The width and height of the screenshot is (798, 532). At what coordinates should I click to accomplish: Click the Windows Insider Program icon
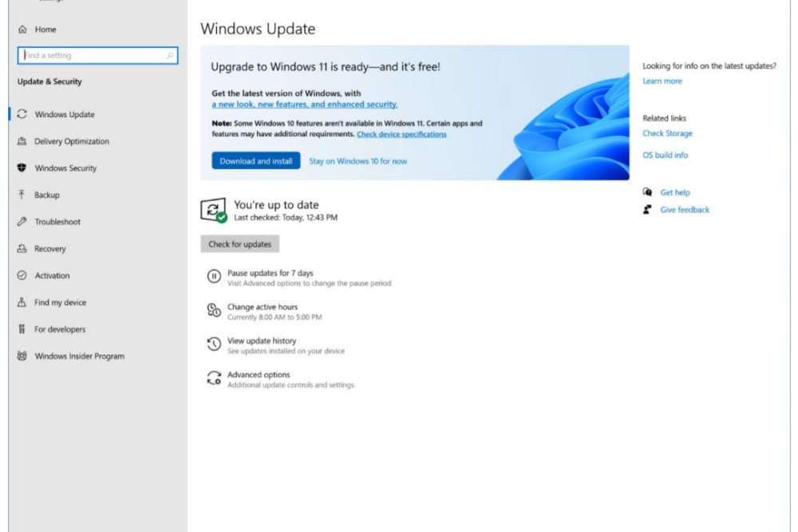tap(22, 356)
